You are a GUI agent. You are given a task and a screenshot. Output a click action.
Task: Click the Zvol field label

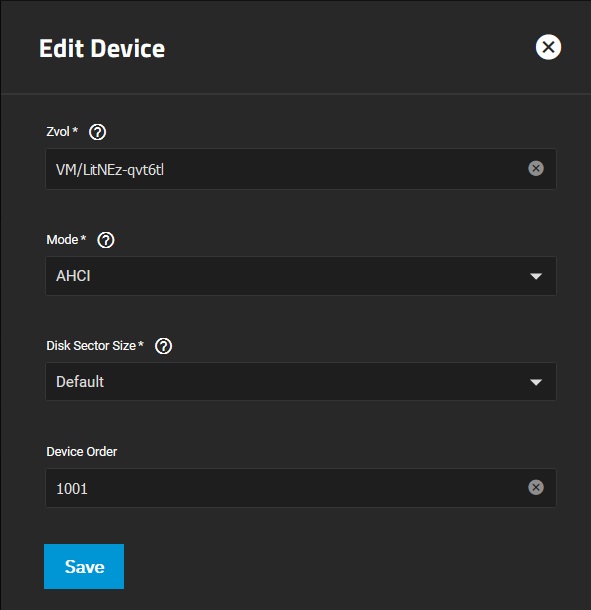point(58,132)
